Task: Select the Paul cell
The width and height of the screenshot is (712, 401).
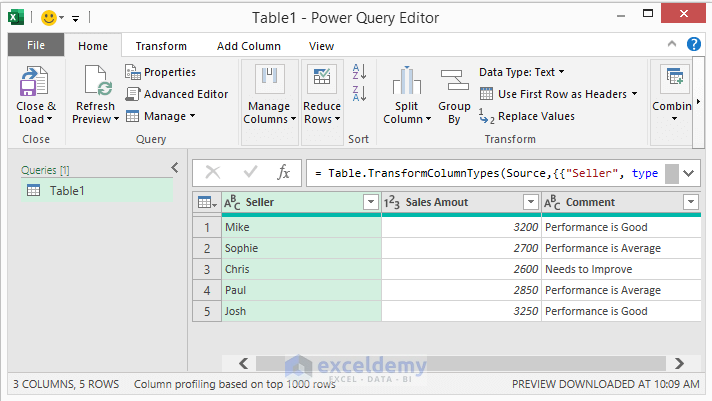Action: [x=302, y=290]
